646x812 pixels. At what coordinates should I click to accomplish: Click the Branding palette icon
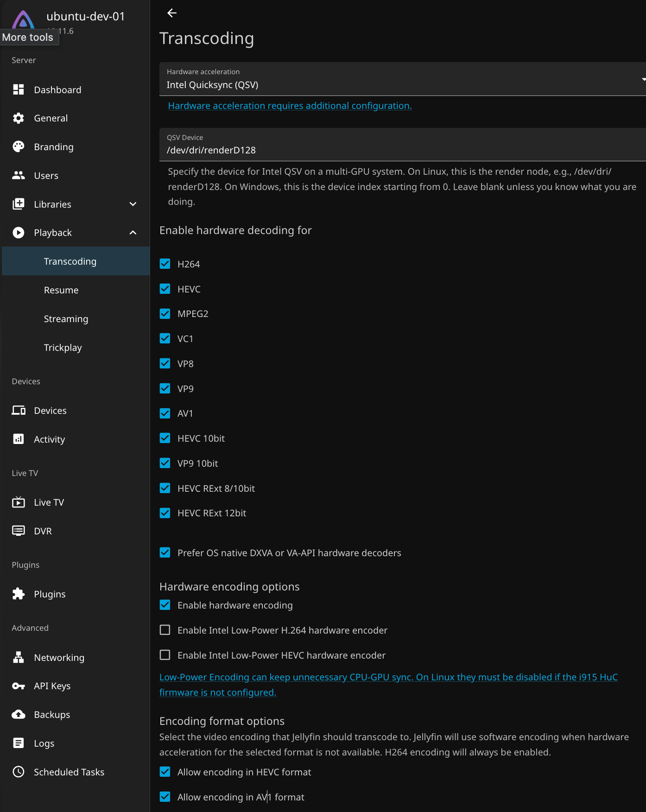19,147
